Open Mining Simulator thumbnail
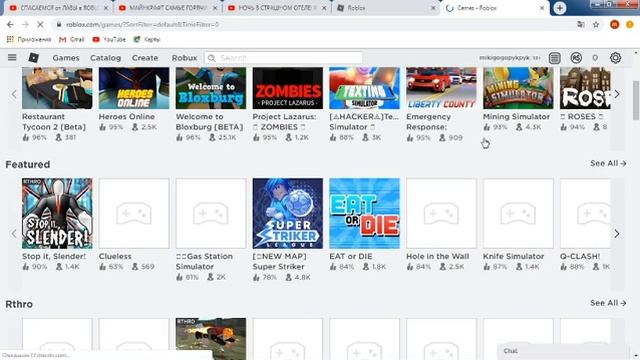The image size is (640, 360). point(518,88)
